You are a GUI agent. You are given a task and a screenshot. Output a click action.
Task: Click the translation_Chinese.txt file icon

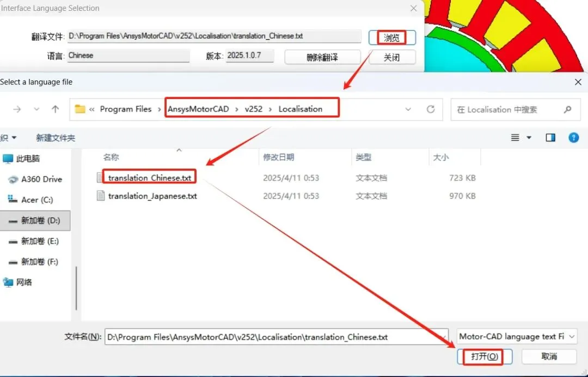pyautogui.click(x=101, y=178)
